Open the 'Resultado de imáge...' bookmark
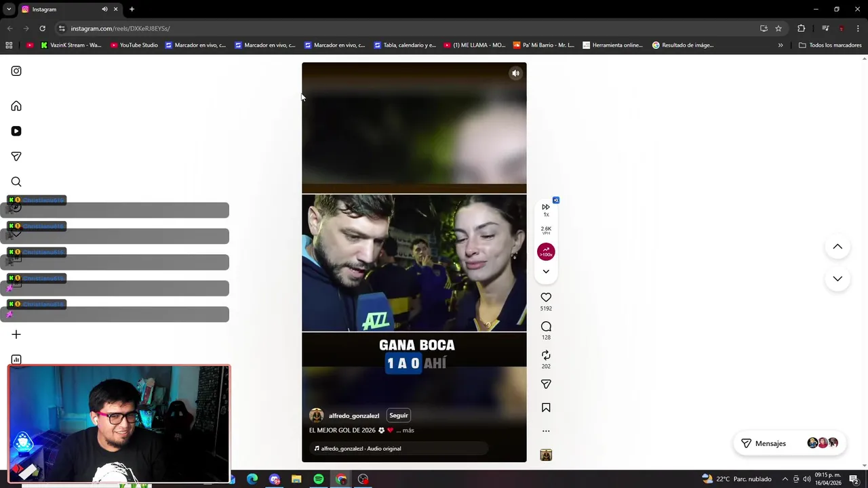Image resolution: width=868 pixels, height=488 pixels. (683, 45)
